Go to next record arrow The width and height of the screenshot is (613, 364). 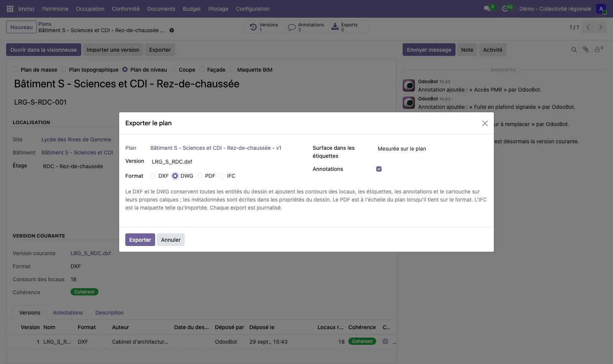[600, 27]
